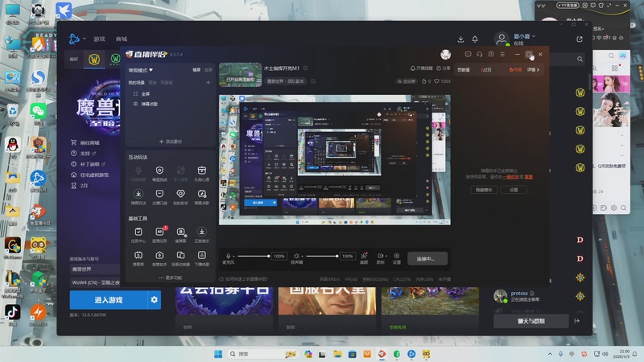Image resolution: width=644 pixels, height=362 pixels.
Task: Click the 正版音乐 download icon
Action: 202,232
